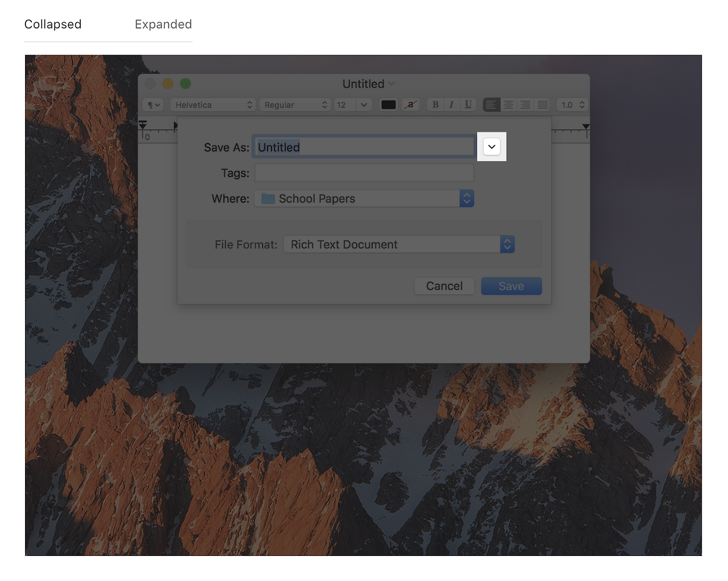Align text right
Screen dimensions: 728x581
click(526, 105)
